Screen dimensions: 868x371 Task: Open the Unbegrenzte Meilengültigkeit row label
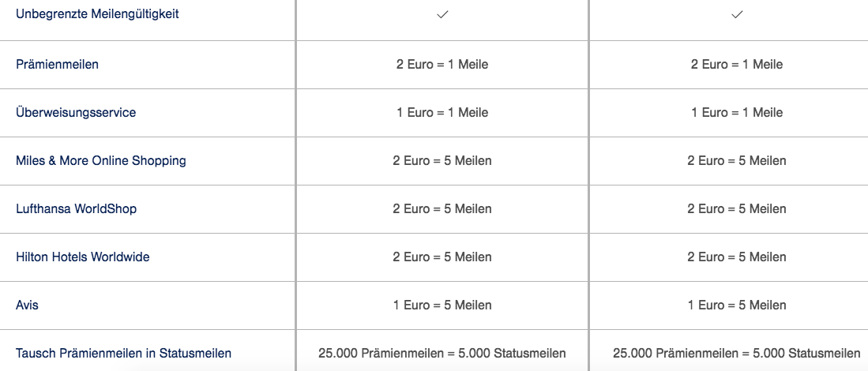click(x=97, y=14)
